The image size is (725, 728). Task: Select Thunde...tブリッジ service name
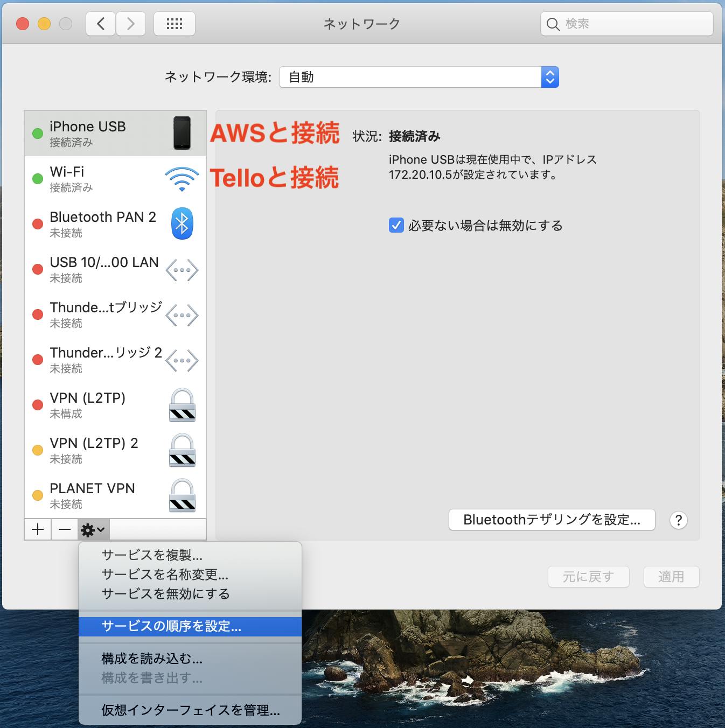tap(106, 307)
